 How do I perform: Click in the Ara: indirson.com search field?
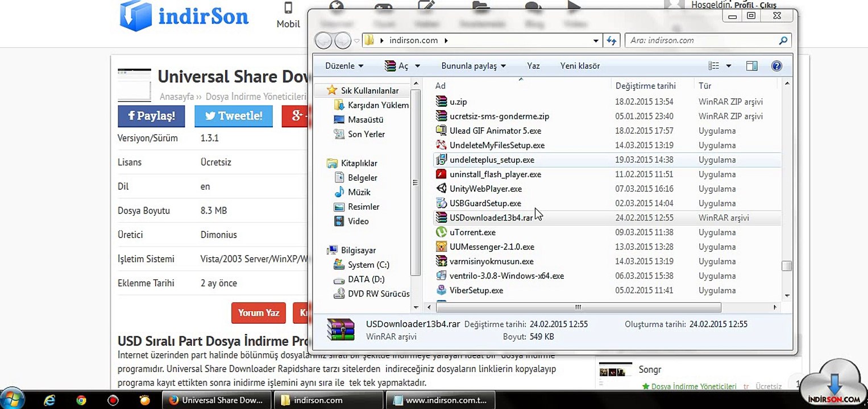[703, 40]
